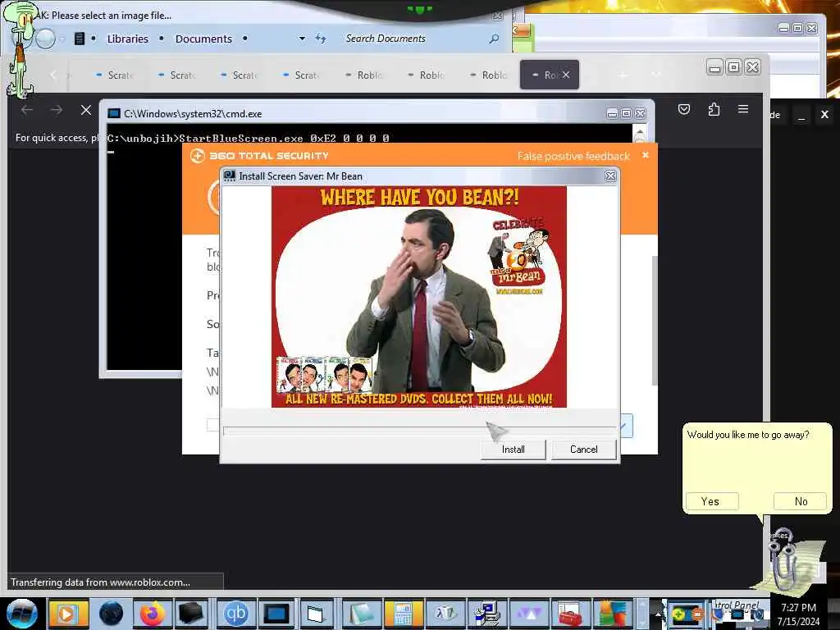Click the DVD covers thumbnail in the banner
The height and width of the screenshot is (630, 840).
[323, 374]
